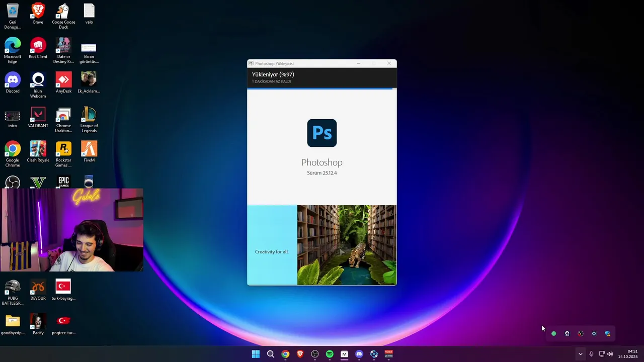Select the Discord desktop shortcut
Image resolution: width=644 pixels, height=362 pixels.
click(13, 80)
